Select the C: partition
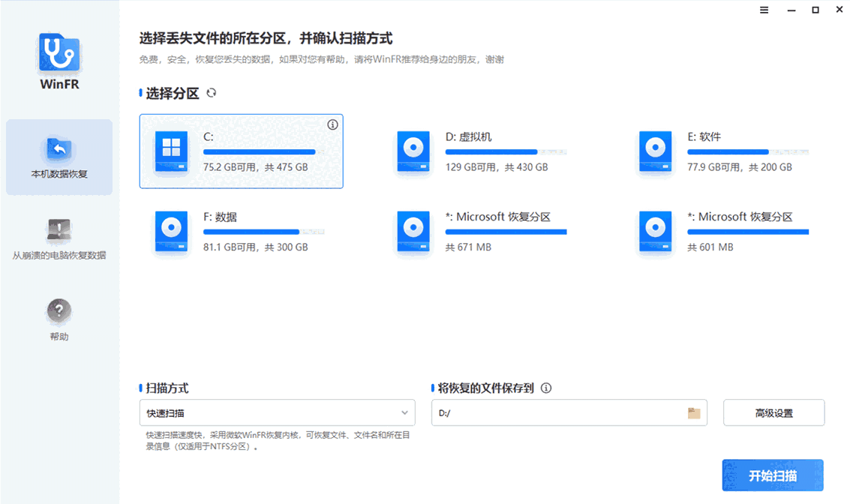 pos(240,151)
